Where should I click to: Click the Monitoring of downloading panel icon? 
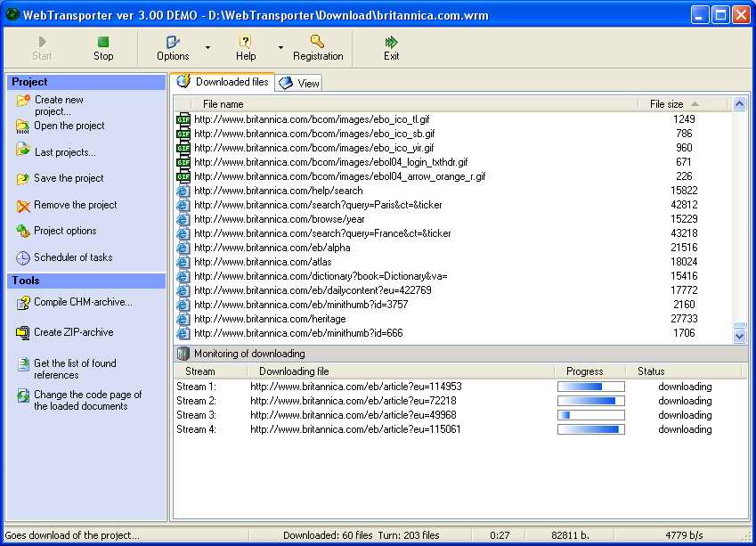[x=183, y=354]
